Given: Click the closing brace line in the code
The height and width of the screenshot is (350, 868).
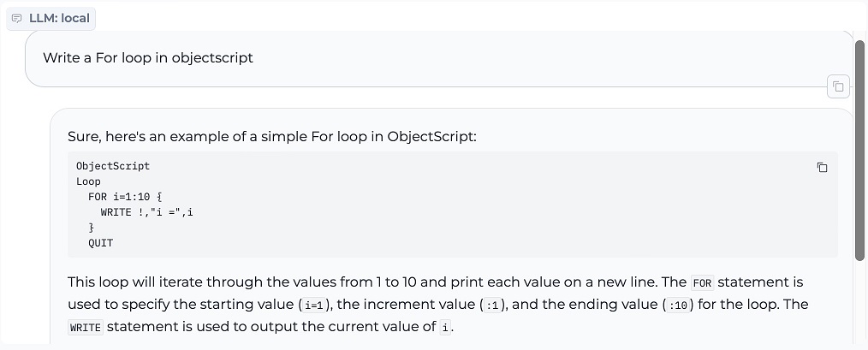Looking at the screenshot, I should point(92,228).
